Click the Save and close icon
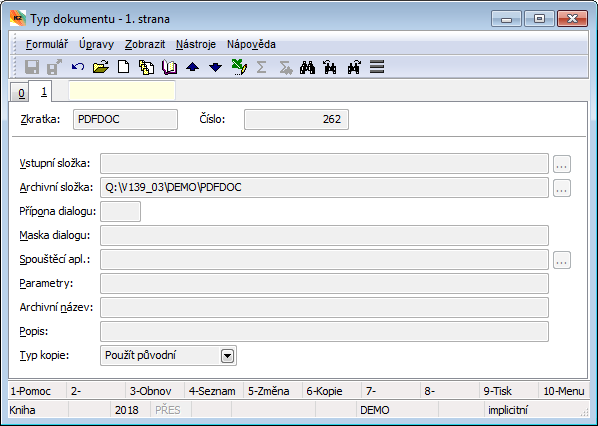The width and height of the screenshot is (598, 426). [x=55, y=68]
